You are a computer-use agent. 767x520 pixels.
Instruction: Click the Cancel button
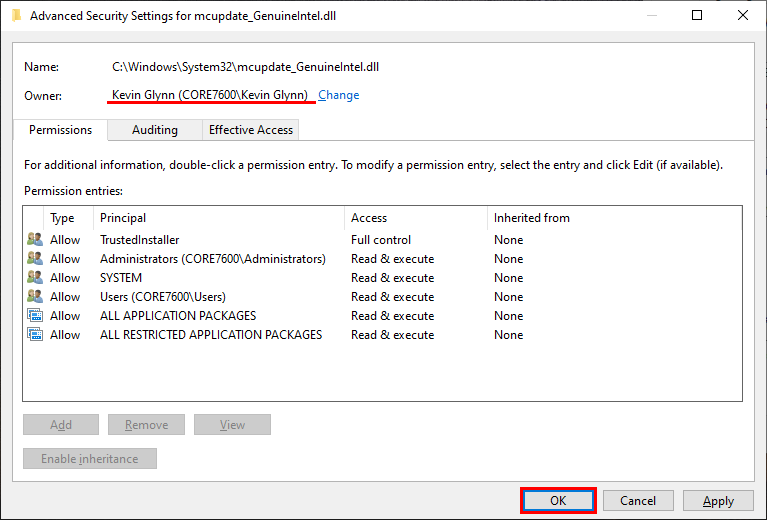[x=638, y=501]
